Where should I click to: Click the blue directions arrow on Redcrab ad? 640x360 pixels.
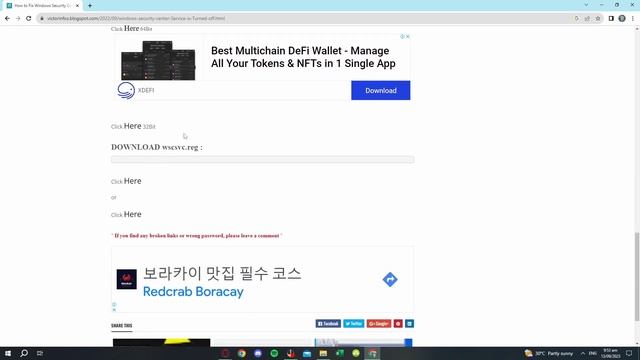tap(390, 280)
